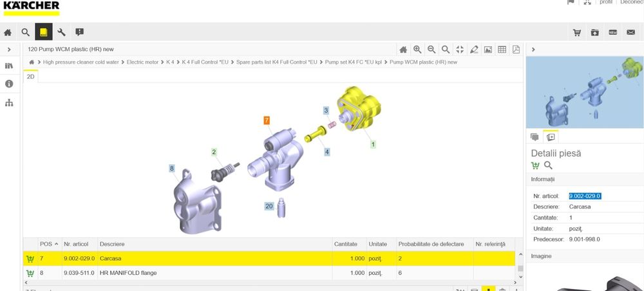Screen dimensions: 644x291
Task: Open breadcrumb K 4 Full Control *EU
Action: pos(205,62)
